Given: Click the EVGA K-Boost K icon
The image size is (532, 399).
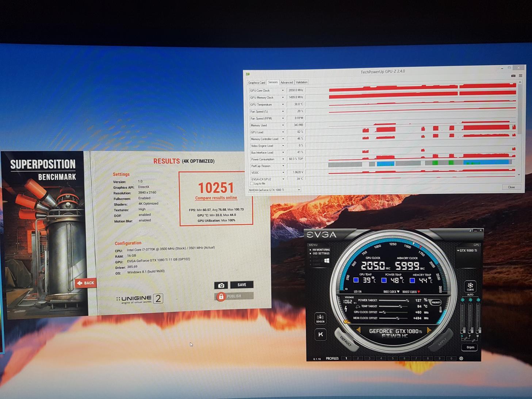Looking at the screenshot, I should pyautogui.click(x=321, y=334).
